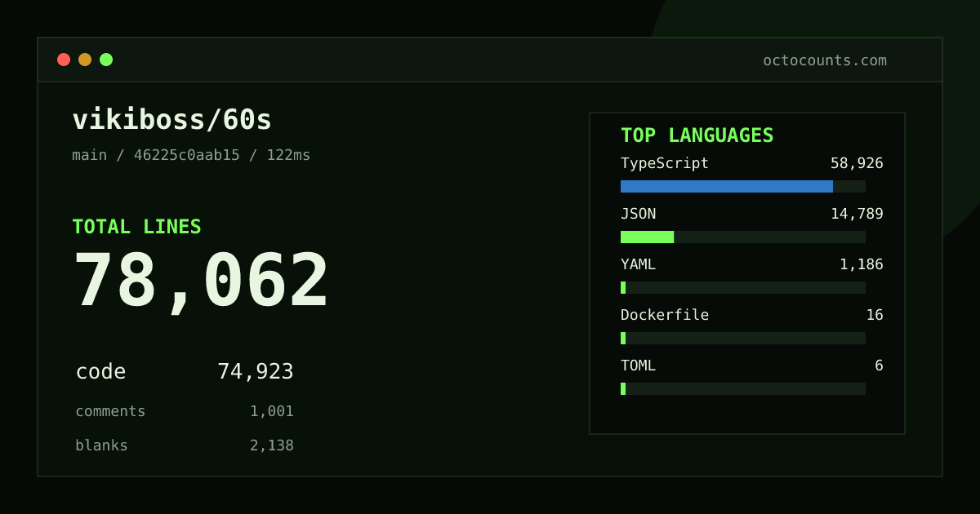The image size is (980, 514).
Task: Click the YAML progress bar
Action: coord(743,287)
